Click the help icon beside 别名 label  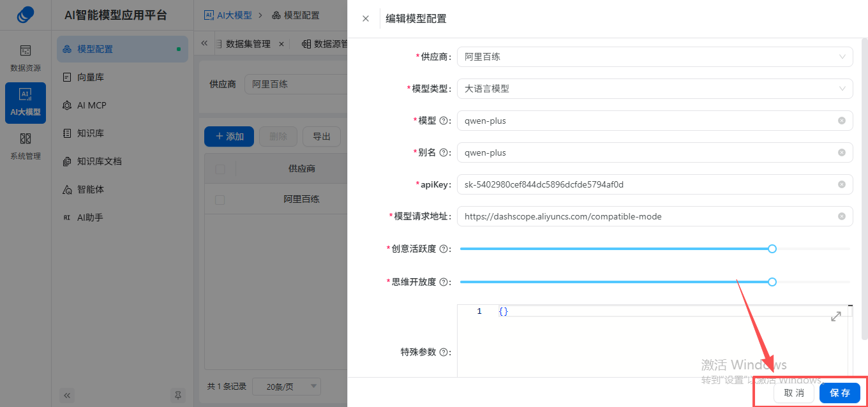coord(444,152)
